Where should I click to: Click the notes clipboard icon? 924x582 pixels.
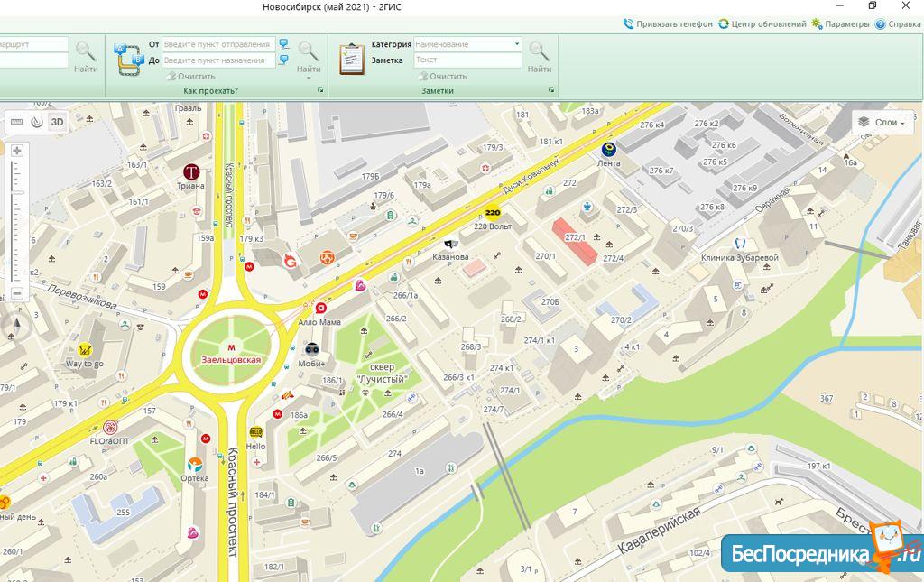[x=351, y=59]
